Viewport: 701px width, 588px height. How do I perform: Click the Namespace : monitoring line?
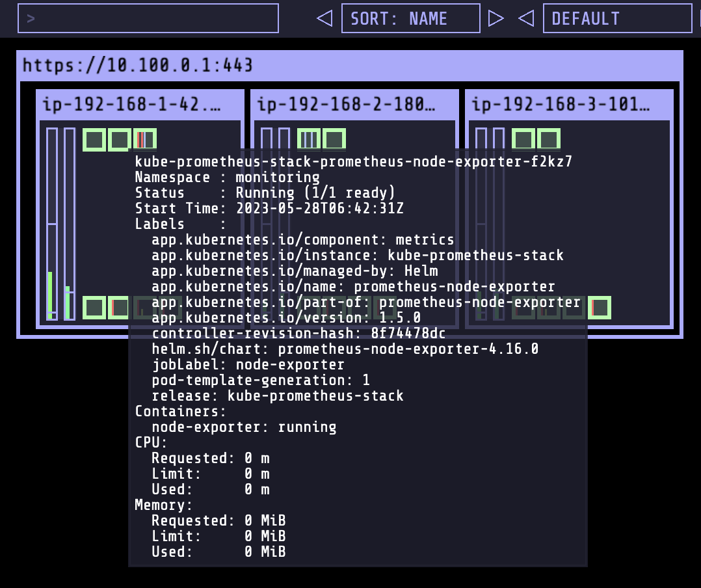(x=228, y=177)
